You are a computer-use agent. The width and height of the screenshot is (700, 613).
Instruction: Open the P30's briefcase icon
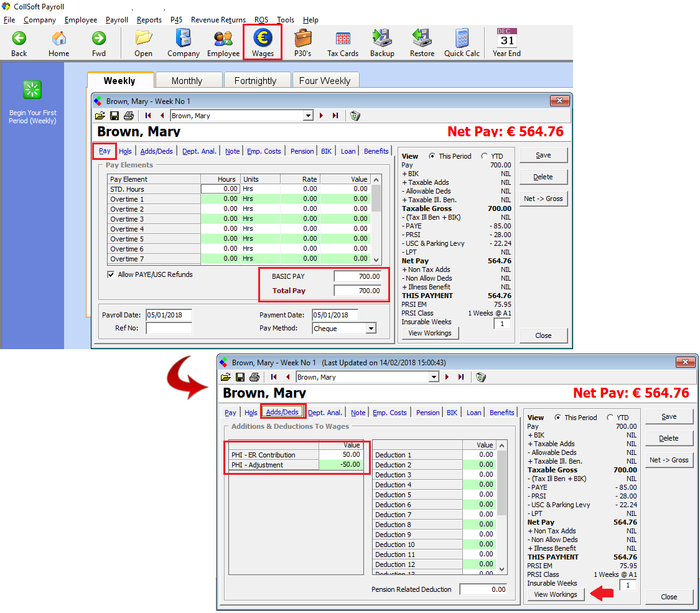302,38
